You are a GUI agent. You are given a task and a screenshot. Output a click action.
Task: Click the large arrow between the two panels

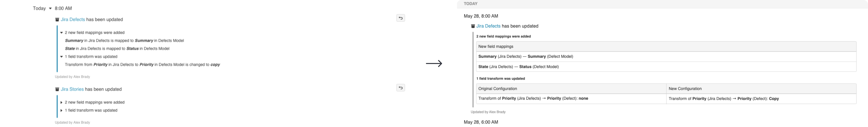pos(434,63)
